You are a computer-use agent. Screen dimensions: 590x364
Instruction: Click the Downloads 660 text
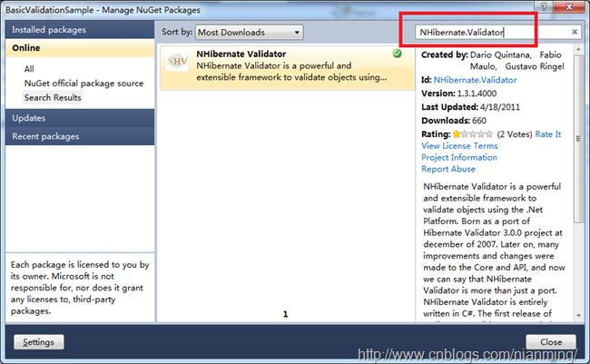click(x=454, y=121)
